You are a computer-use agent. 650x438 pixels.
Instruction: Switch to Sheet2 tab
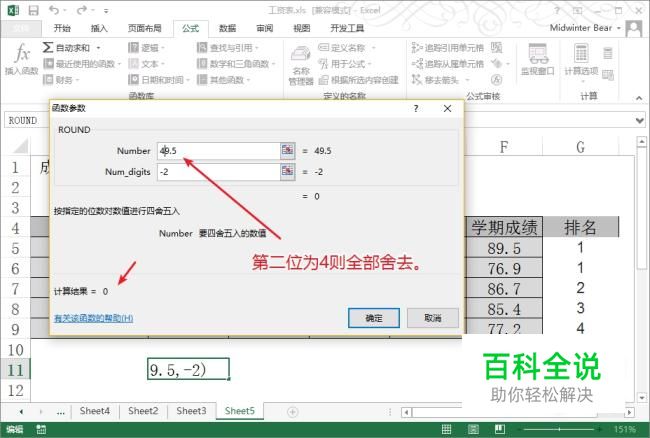coord(143,411)
